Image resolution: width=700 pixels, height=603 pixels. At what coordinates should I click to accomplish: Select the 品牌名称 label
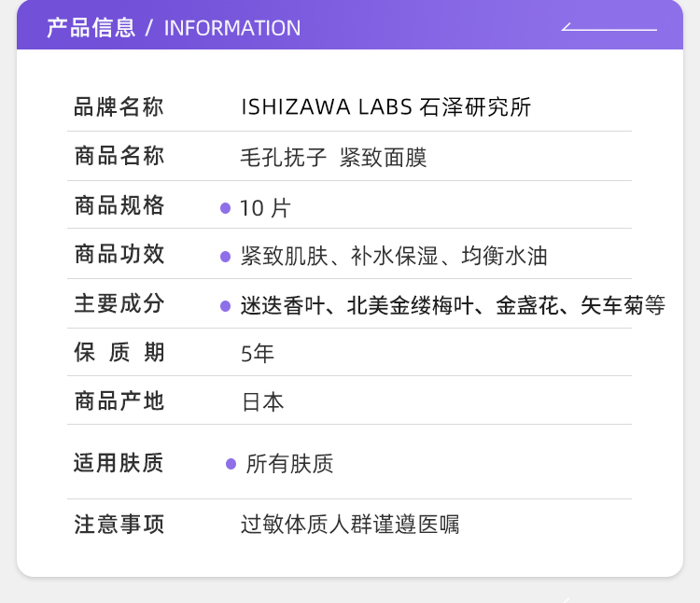click(x=119, y=107)
